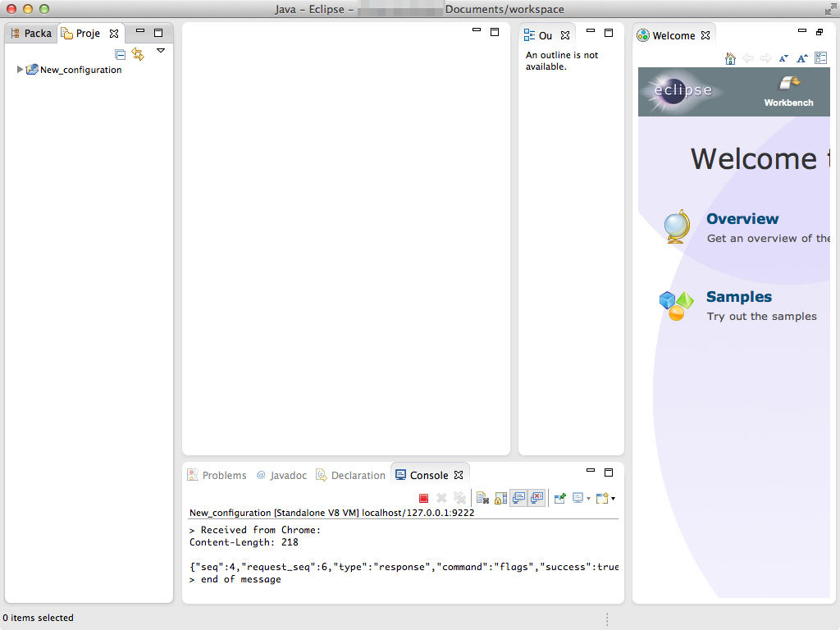Click the eclipse logo banner

pos(682,91)
